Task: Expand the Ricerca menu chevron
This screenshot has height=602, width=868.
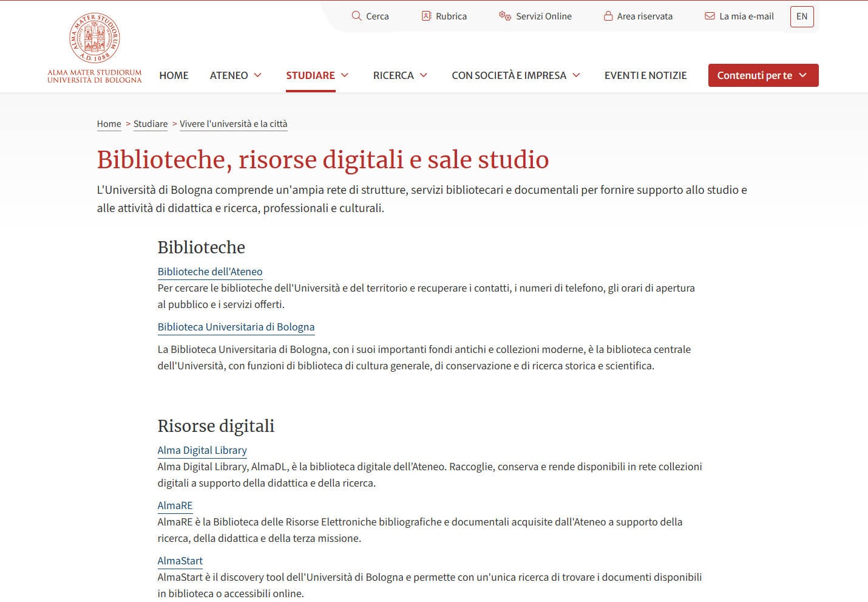Action: (x=424, y=75)
